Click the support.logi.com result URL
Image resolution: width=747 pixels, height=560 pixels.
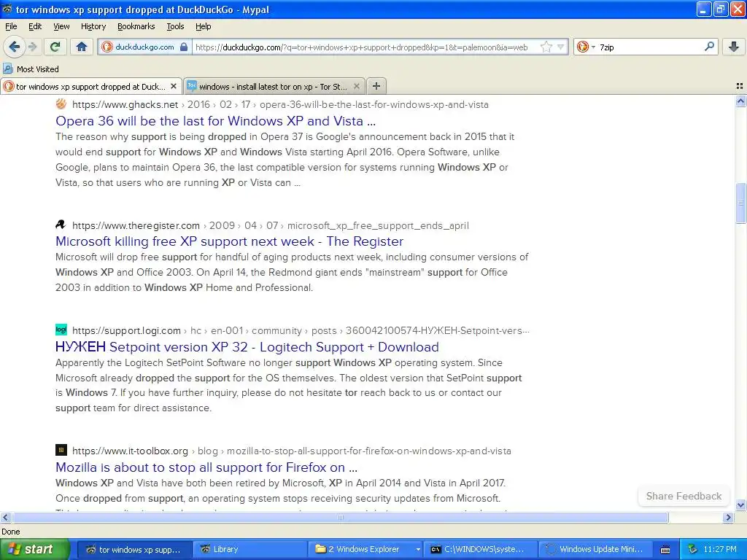301,330
